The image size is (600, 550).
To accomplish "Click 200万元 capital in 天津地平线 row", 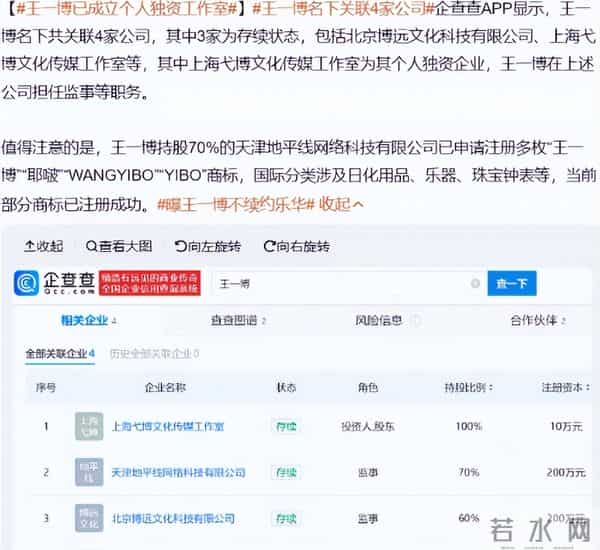I will (x=566, y=472).
